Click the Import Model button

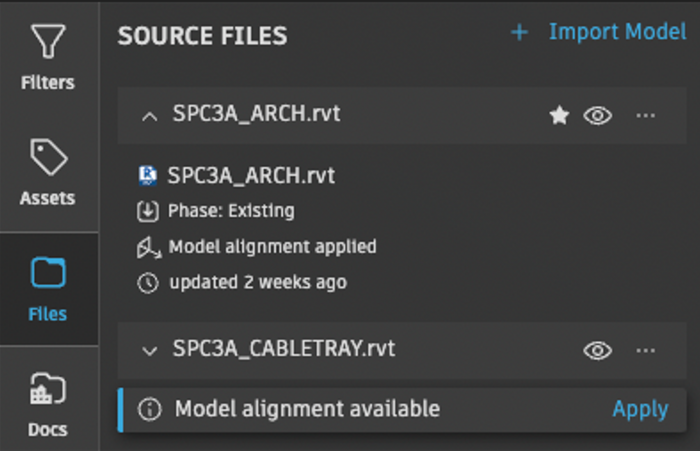(x=617, y=32)
